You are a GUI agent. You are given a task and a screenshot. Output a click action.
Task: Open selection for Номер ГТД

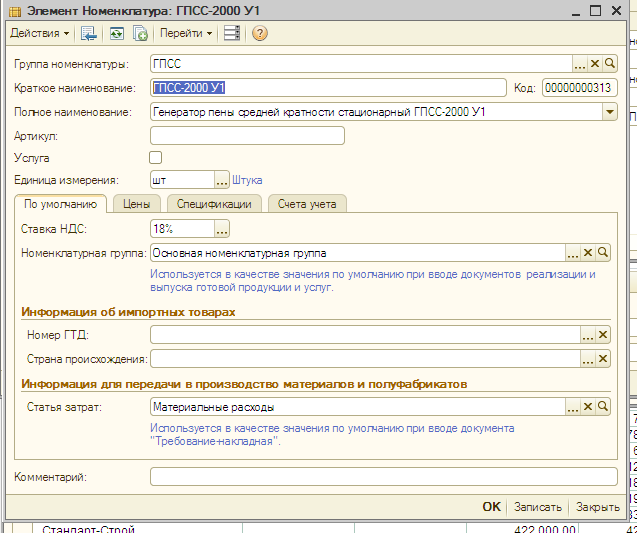coord(588,335)
